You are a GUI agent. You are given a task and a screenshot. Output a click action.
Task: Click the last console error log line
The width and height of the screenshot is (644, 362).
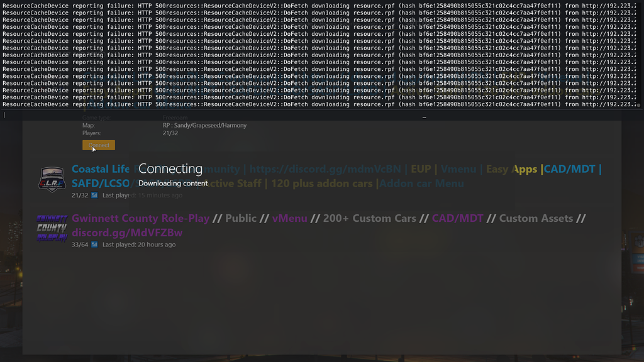[319, 105]
